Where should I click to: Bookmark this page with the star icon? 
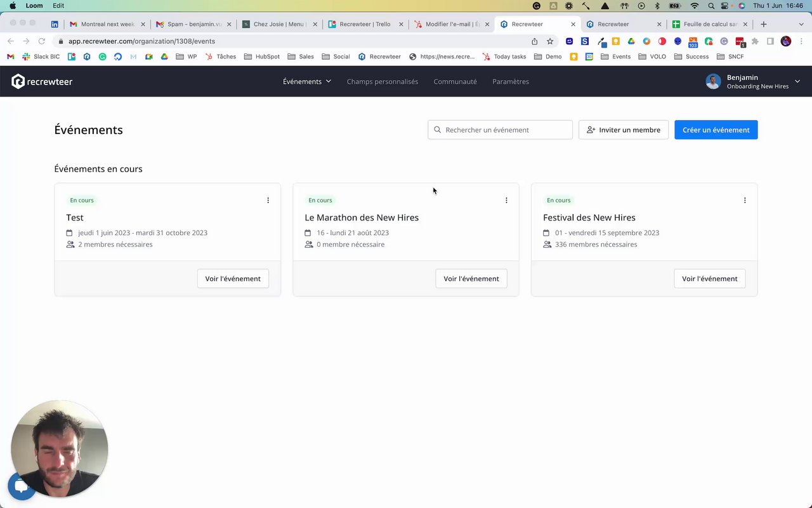(550, 41)
